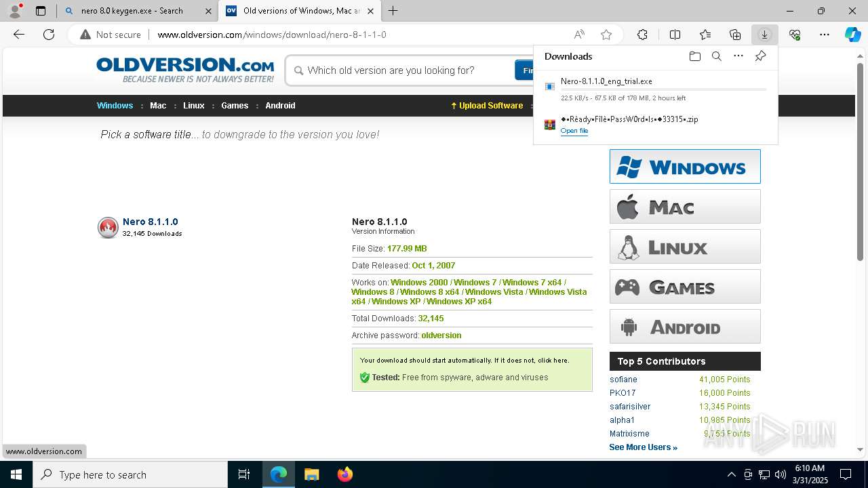Click the large Games category button
Viewport: 868px width, 488px height.
coord(685,287)
